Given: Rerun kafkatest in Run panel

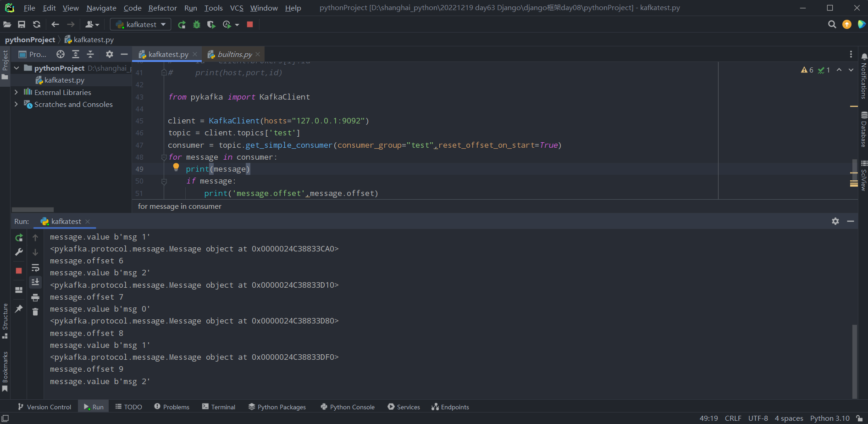Looking at the screenshot, I should [x=19, y=238].
